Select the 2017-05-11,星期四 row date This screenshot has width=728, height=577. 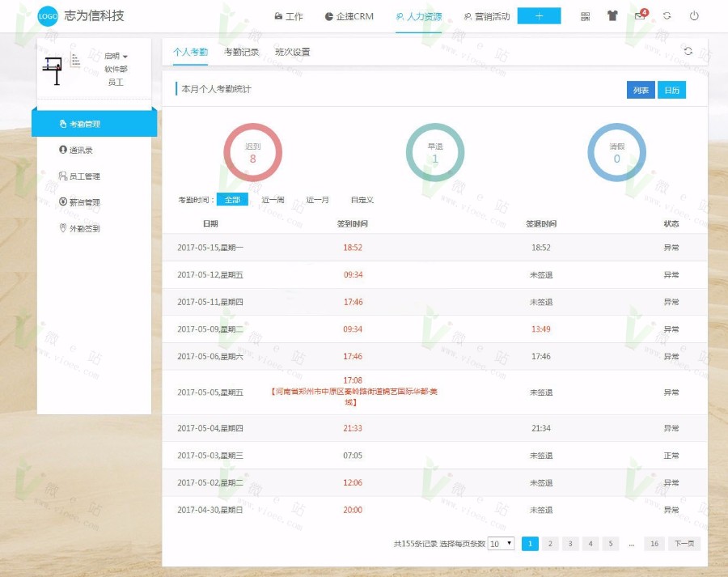(210, 302)
